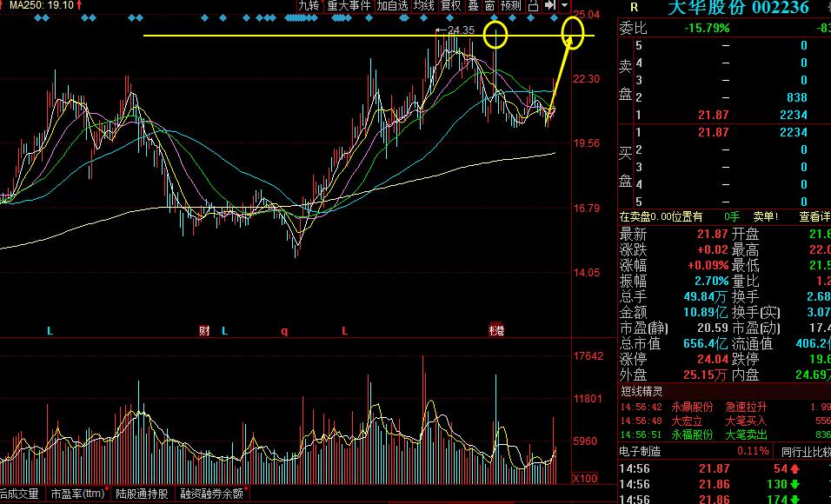This screenshot has width=831, height=504.
Task: Click the 涨跌 value +0.02
Action: 713,249
